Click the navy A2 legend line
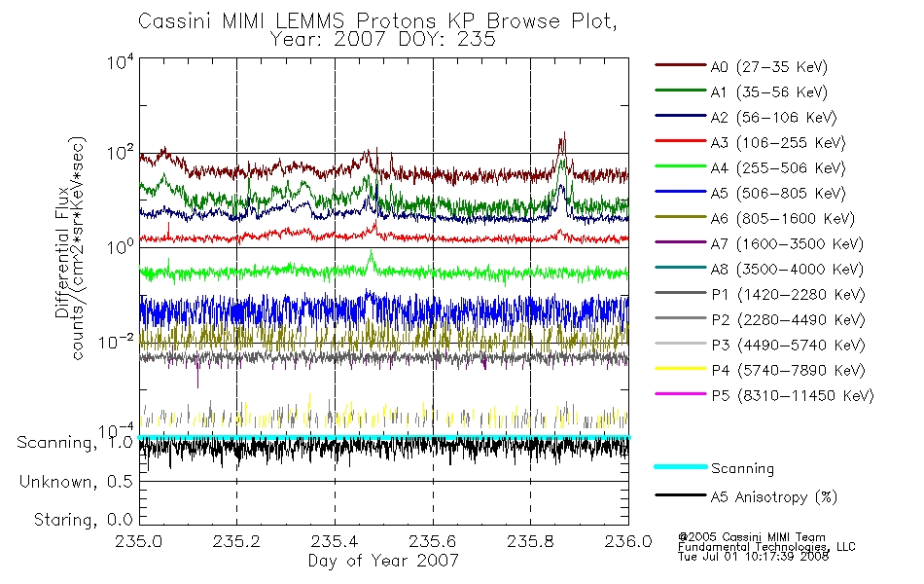Screen dimensions: 924x584 pyautogui.click(x=681, y=116)
